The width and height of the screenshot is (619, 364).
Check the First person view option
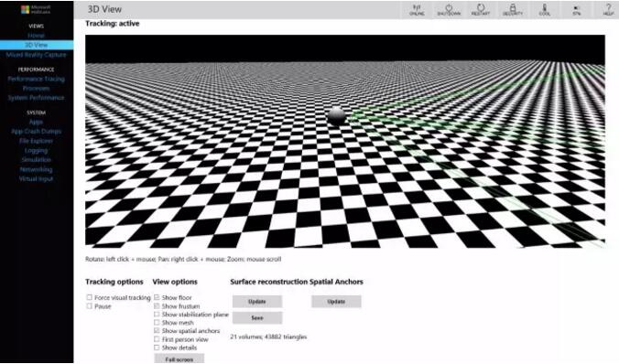coord(157,339)
